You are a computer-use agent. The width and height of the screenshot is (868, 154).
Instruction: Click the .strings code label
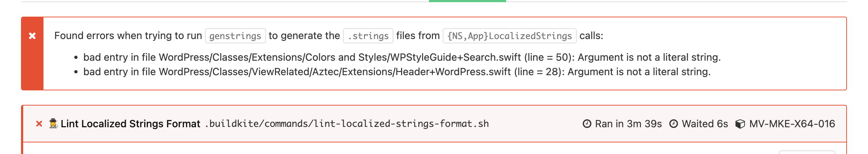pyautogui.click(x=368, y=36)
